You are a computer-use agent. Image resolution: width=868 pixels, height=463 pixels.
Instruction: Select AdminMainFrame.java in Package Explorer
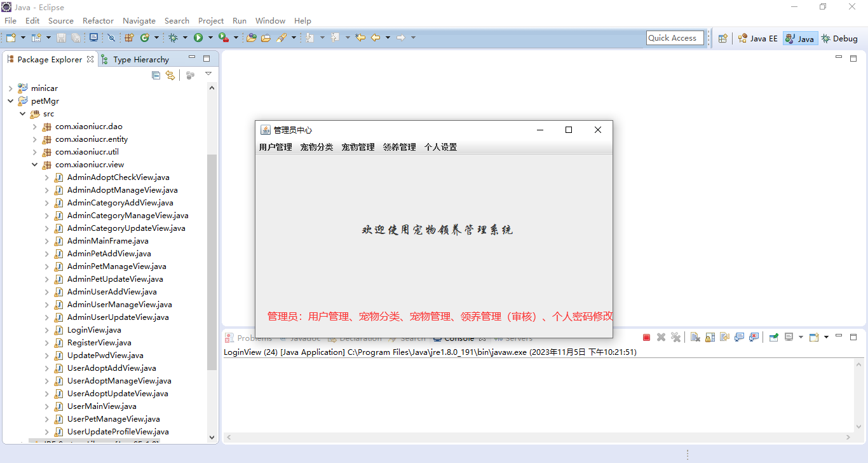pyautogui.click(x=108, y=241)
